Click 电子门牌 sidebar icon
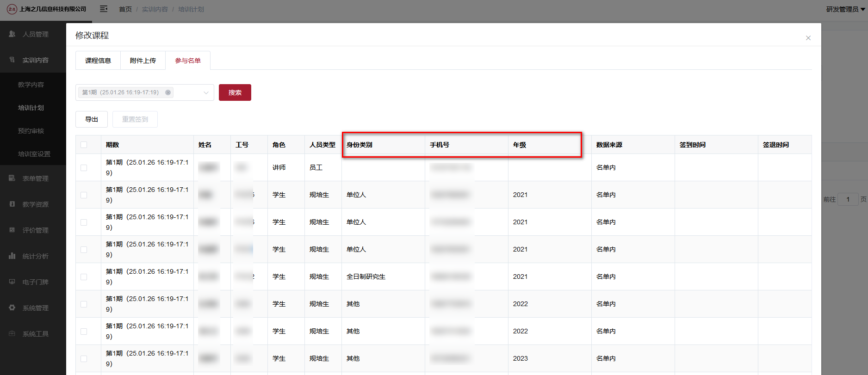 point(12,282)
